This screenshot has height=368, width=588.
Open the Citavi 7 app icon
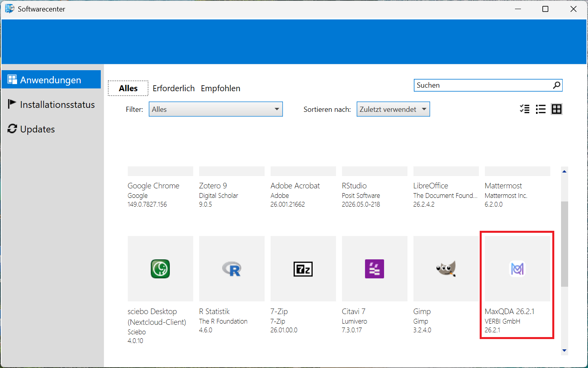click(x=375, y=269)
